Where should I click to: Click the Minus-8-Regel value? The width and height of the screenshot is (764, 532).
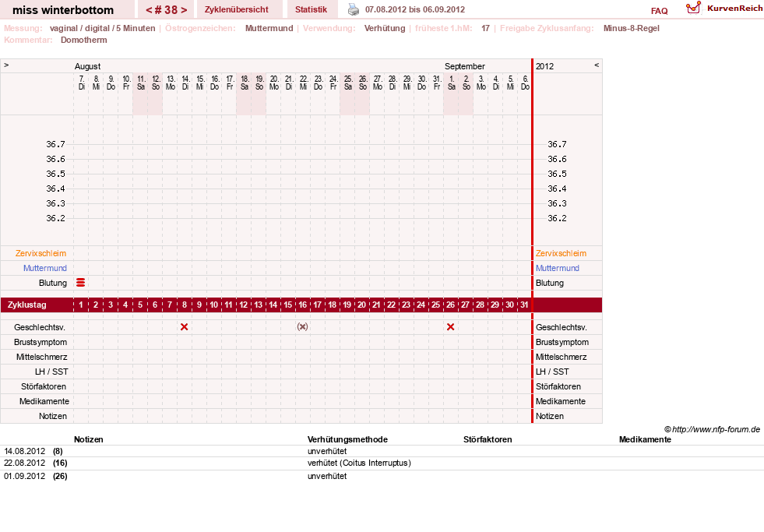[632, 28]
